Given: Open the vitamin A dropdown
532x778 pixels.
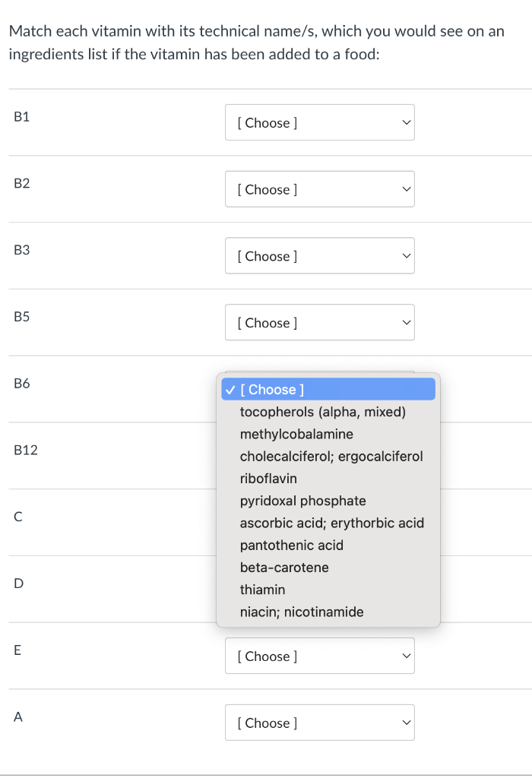Looking at the screenshot, I should click(319, 723).
